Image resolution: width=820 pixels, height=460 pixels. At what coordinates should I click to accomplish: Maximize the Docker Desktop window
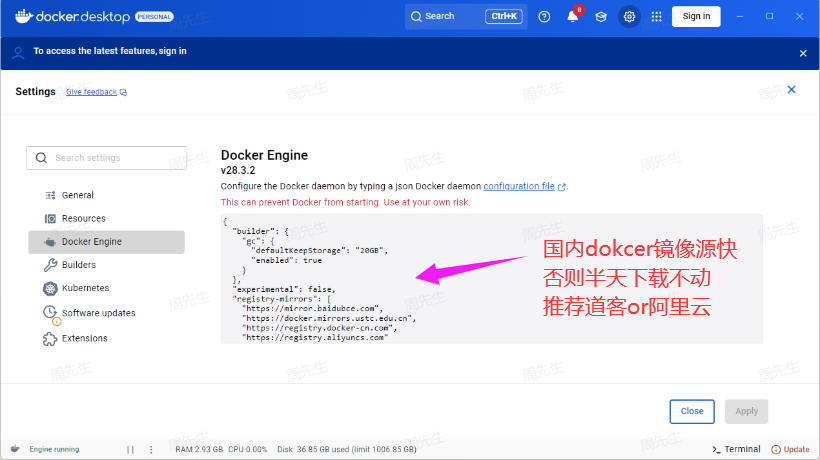click(769, 16)
